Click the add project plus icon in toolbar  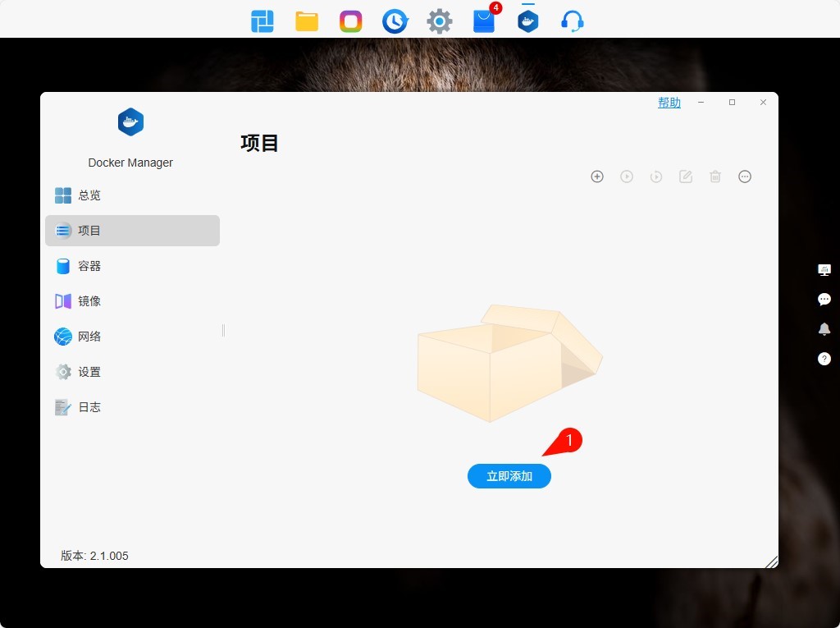pyautogui.click(x=597, y=176)
